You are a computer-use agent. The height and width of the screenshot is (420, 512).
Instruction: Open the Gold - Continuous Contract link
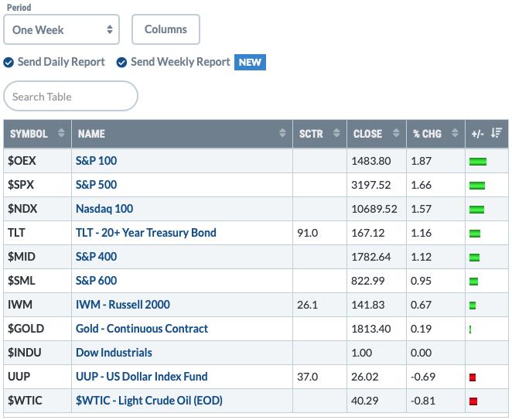point(142,329)
